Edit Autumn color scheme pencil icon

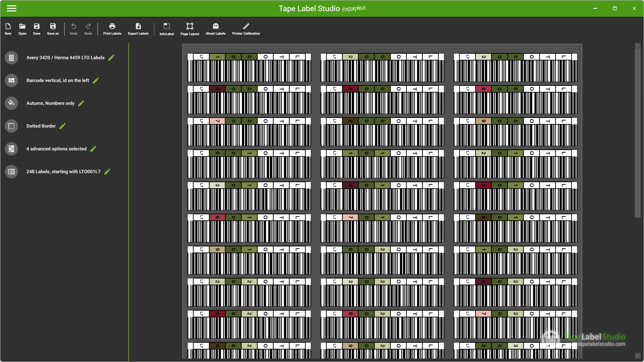(x=81, y=103)
